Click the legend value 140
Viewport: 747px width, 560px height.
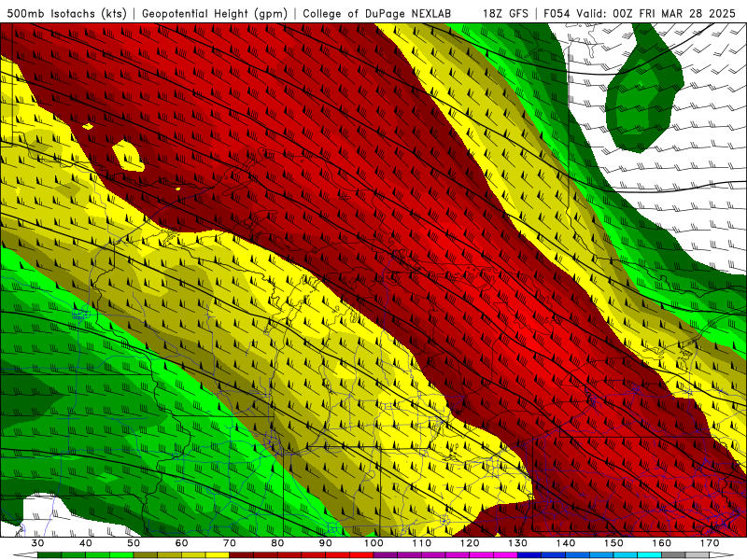click(566, 543)
